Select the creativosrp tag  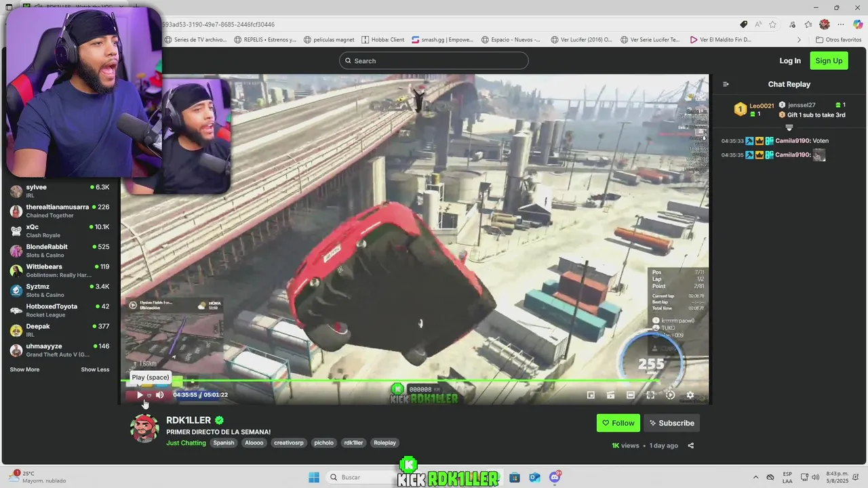(x=289, y=443)
